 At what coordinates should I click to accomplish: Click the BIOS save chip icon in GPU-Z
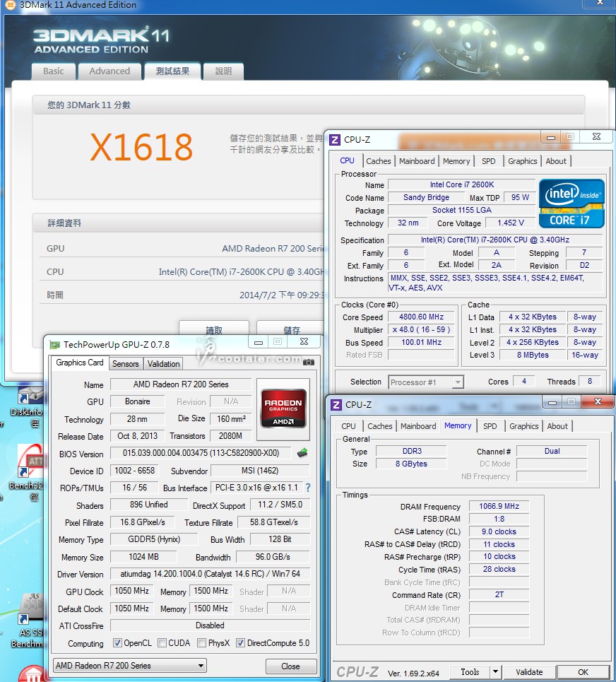[x=302, y=453]
